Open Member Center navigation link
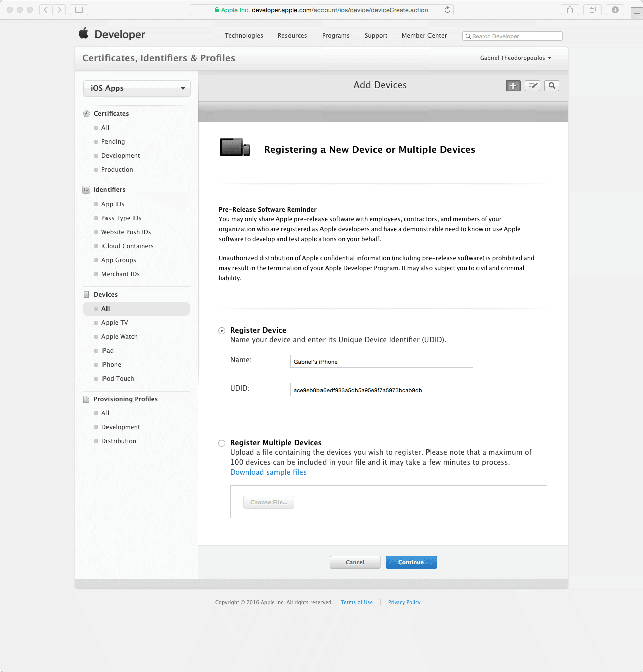 424,36
